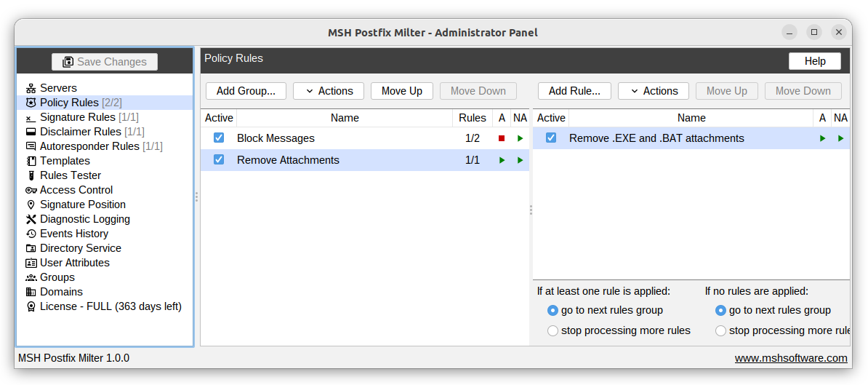Click Rules column header in groups table
The width and height of the screenshot is (868, 385).
[x=473, y=118]
